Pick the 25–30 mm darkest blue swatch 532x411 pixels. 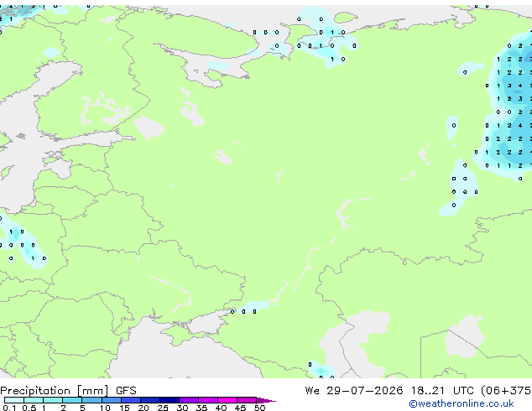click(169, 400)
